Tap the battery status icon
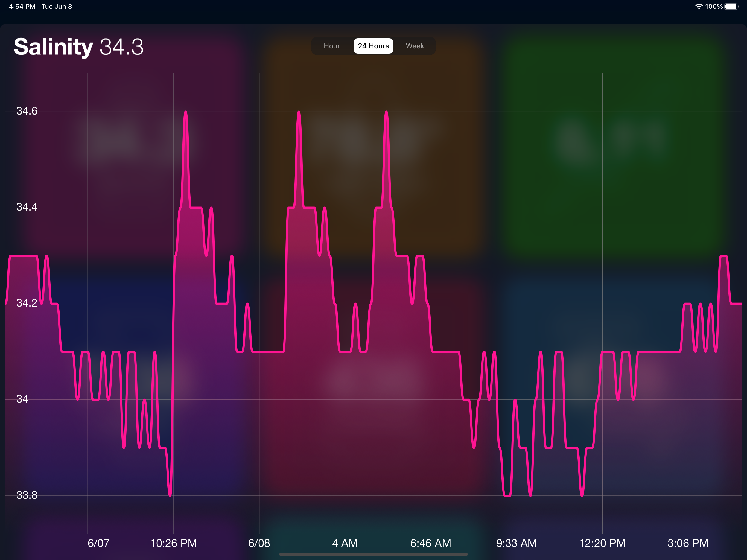The image size is (747, 560). (731, 6)
